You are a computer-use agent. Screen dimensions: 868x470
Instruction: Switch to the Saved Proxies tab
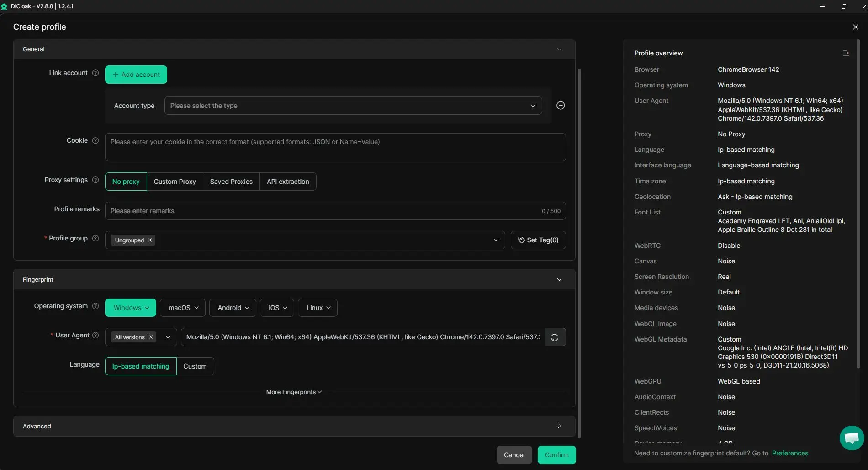[x=231, y=182]
